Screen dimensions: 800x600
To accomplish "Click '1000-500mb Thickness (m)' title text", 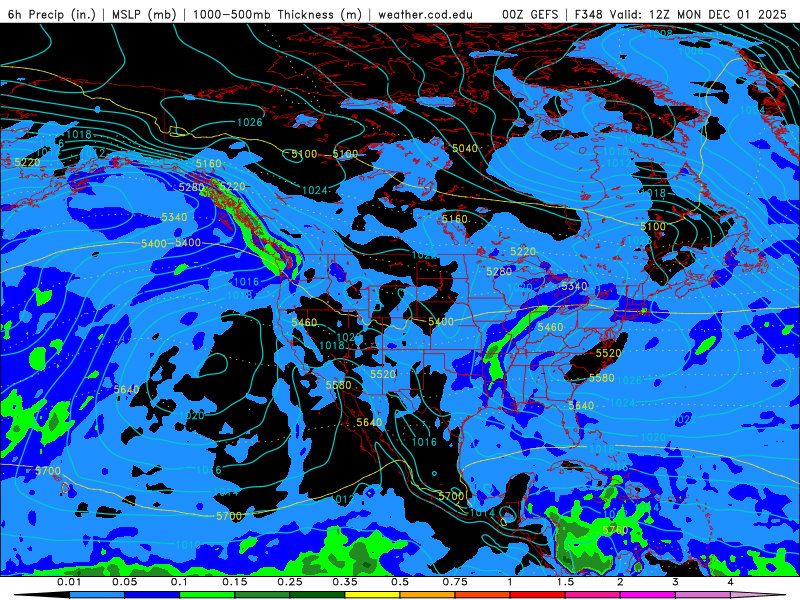I will coord(277,14).
